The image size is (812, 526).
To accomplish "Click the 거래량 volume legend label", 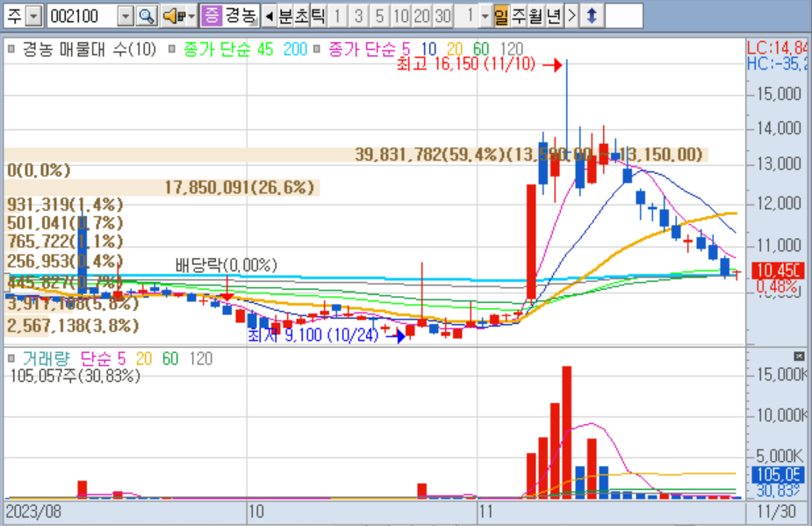I will (47, 358).
